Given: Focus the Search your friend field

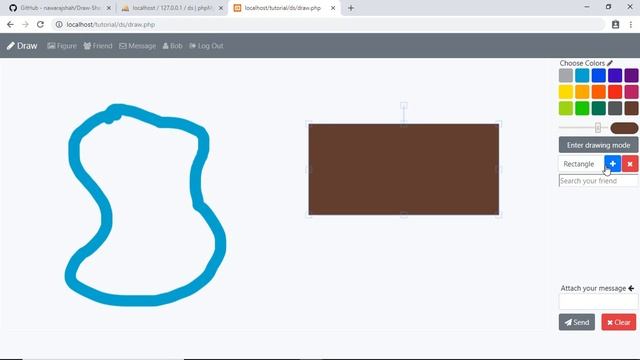Looking at the screenshot, I should point(598,180).
